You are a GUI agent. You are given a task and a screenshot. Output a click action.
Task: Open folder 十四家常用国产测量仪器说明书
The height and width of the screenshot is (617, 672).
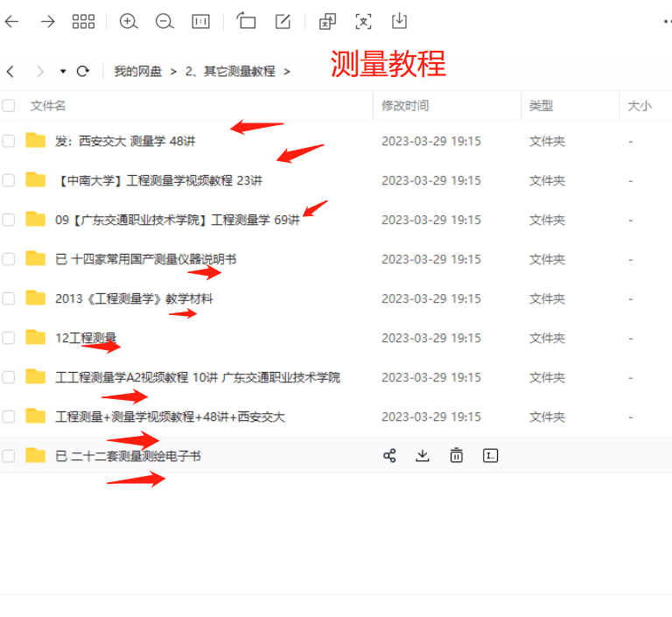click(x=146, y=259)
